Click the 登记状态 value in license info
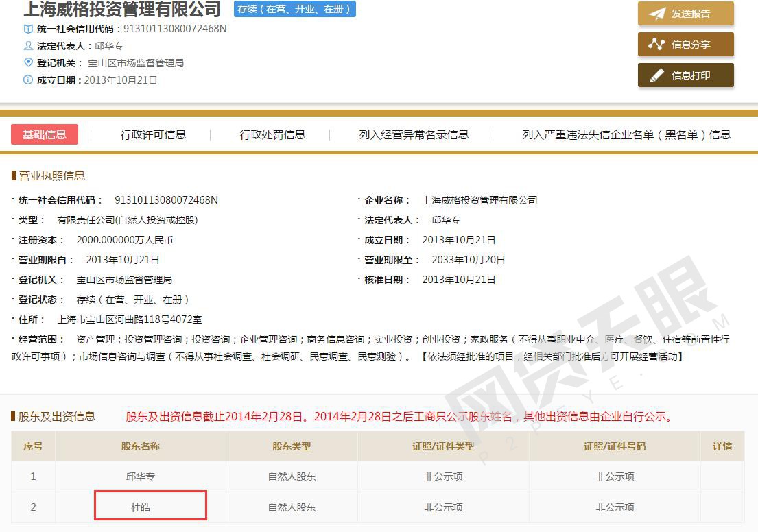 (x=132, y=300)
